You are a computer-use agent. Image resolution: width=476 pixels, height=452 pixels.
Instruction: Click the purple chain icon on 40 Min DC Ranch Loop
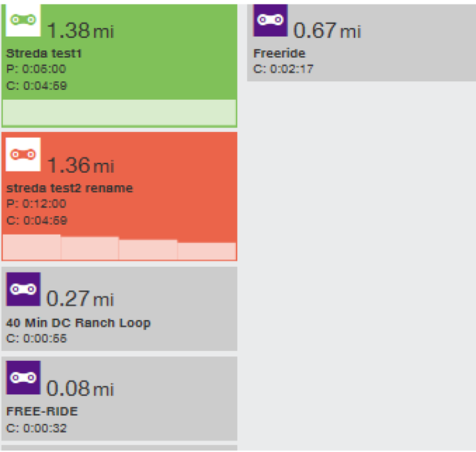[x=23, y=289]
